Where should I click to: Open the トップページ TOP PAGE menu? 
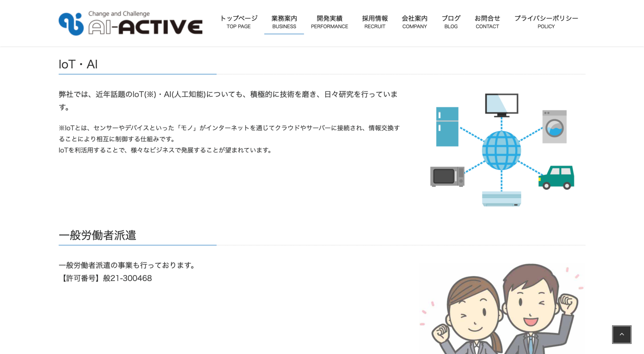239,22
